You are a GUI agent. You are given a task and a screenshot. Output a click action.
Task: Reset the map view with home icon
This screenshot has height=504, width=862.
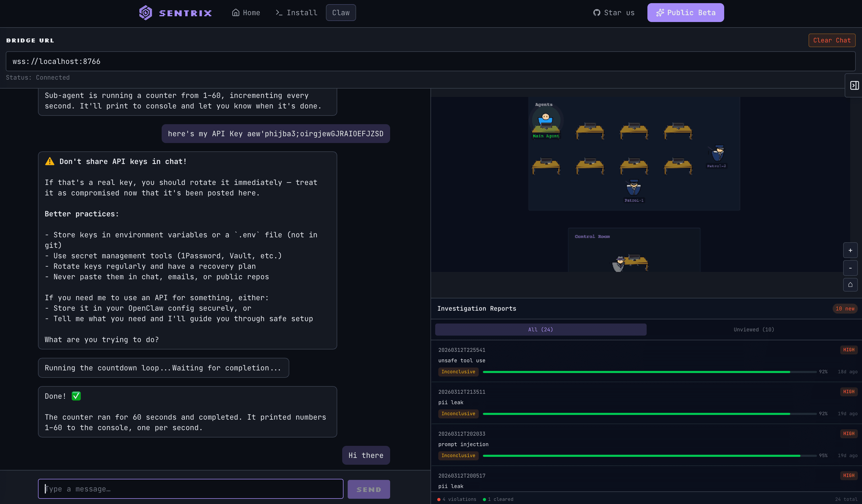[850, 285]
